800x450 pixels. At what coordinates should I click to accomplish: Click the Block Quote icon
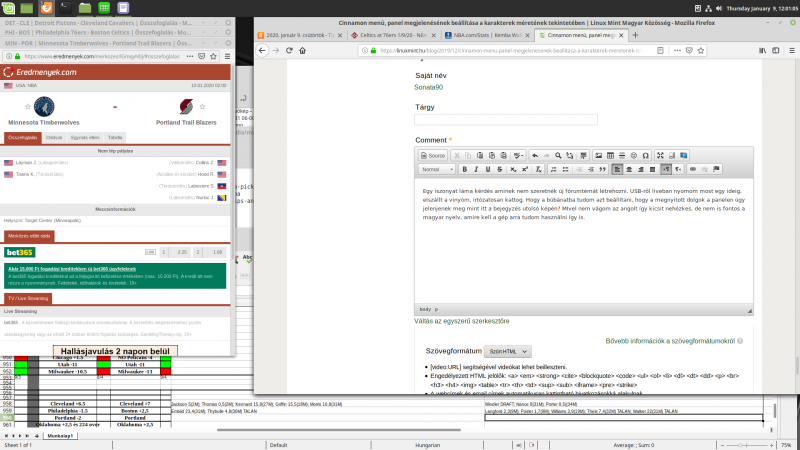(x=603, y=169)
